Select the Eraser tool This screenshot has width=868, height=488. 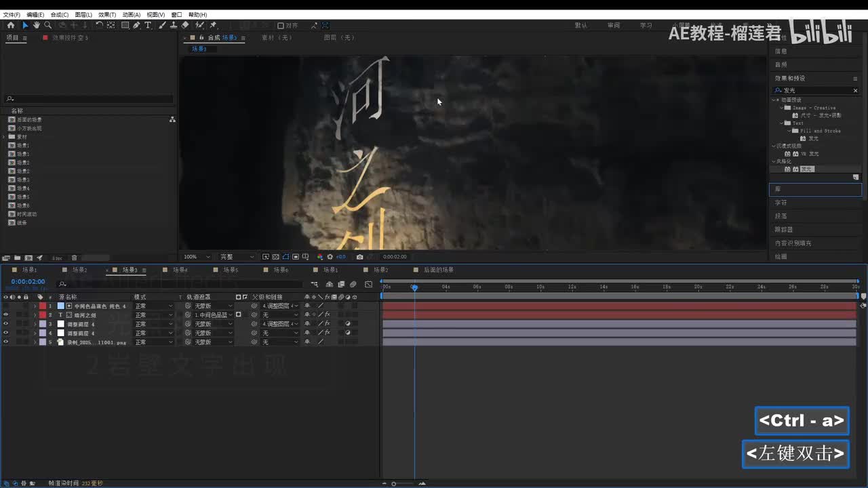point(185,25)
